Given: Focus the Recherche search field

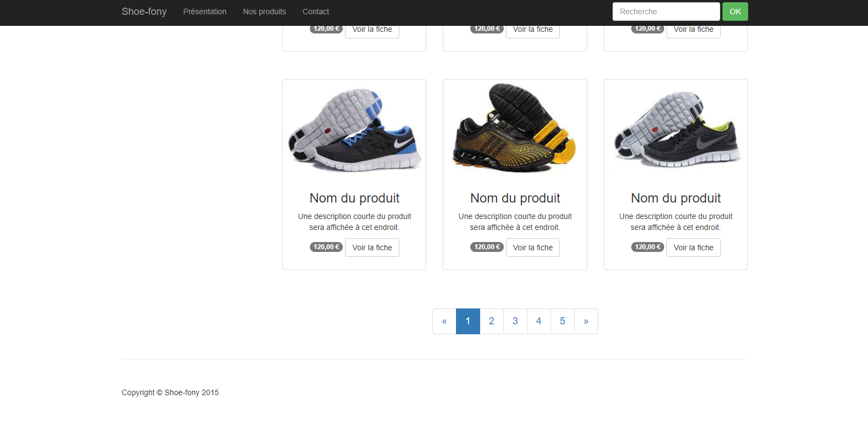Looking at the screenshot, I should pos(665,12).
